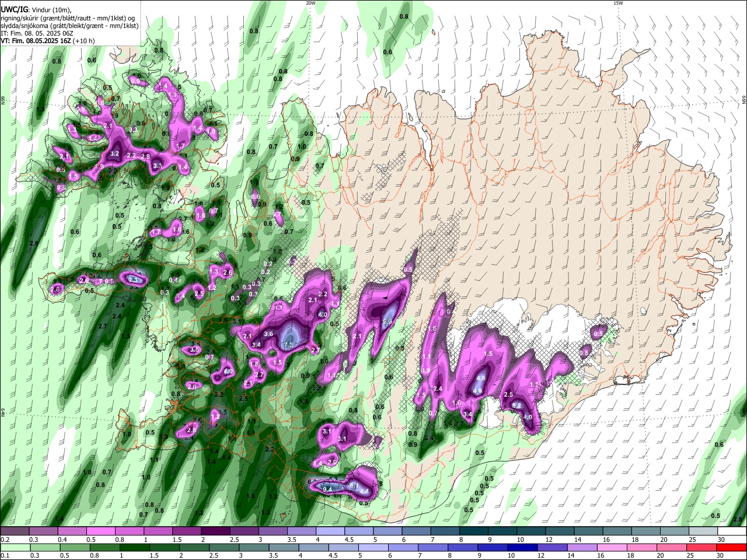747x560 pixels.
Task: Pick the pale grey 25–30 swatch in top legend row
Action: [x=703, y=531]
